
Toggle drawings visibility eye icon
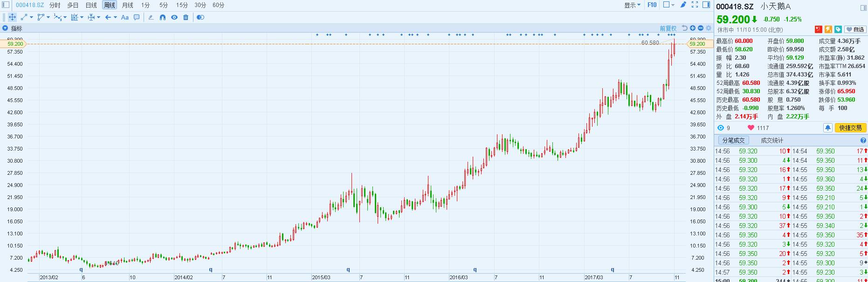point(174,17)
